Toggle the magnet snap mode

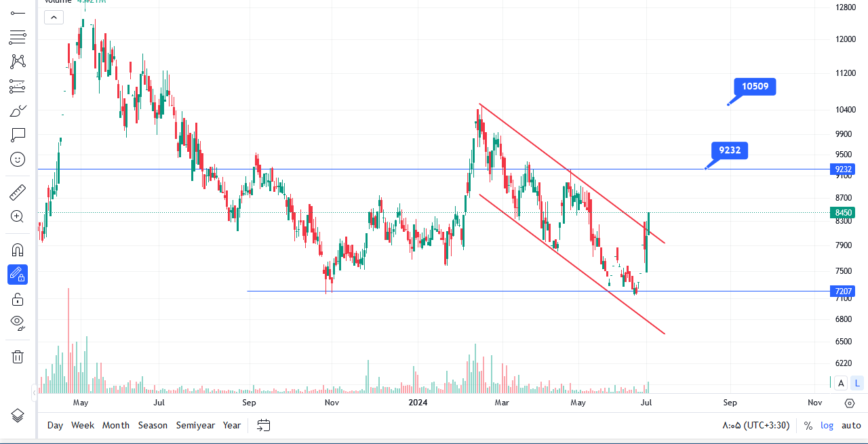[18, 250]
